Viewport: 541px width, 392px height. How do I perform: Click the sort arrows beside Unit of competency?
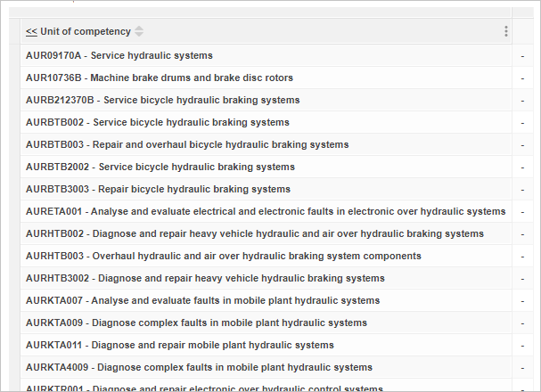(138, 32)
